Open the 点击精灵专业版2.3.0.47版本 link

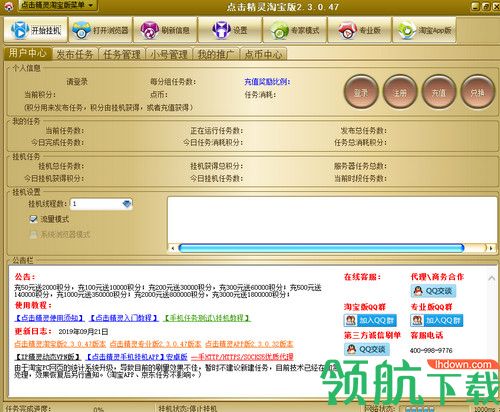click(x=155, y=344)
